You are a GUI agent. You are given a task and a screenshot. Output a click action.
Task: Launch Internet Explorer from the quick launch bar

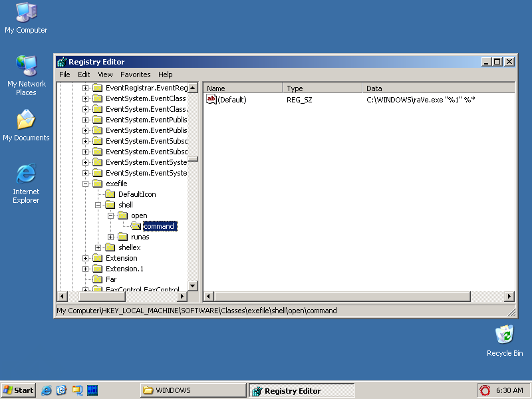point(47,390)
